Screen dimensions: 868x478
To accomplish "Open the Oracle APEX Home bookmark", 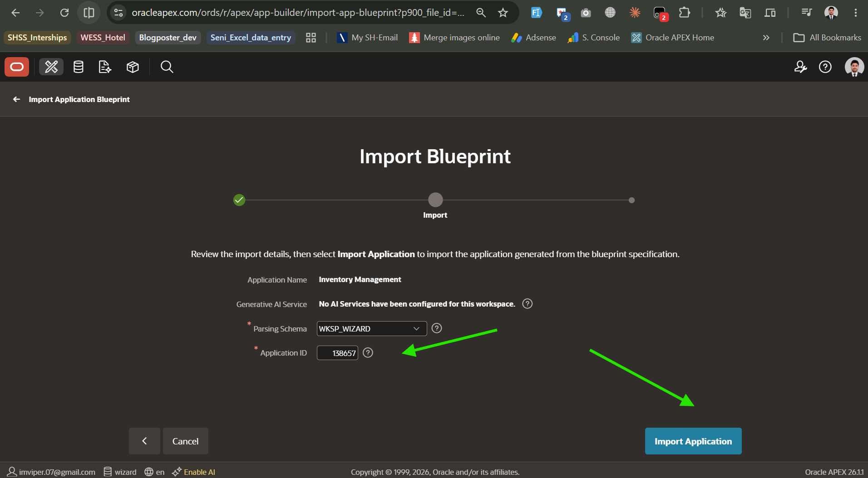I will [673, 38].
